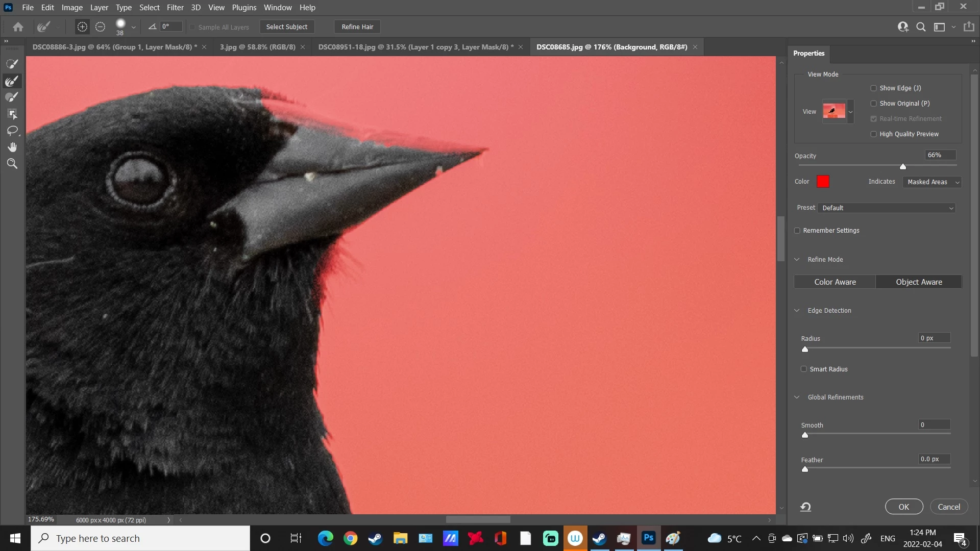Click the Subtract from selection icon
This screenshot has height=551, width=980.
tap(101, 27)
